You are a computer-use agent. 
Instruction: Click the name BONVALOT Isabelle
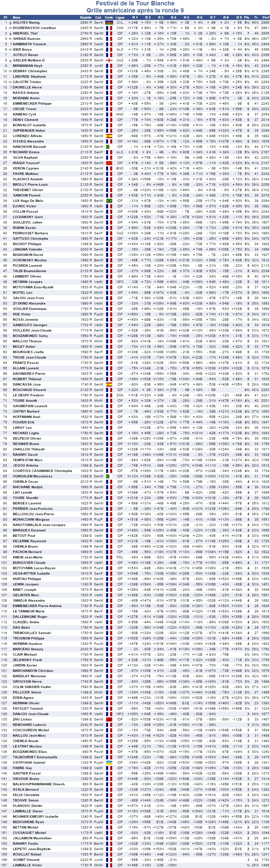pos(29,125)
